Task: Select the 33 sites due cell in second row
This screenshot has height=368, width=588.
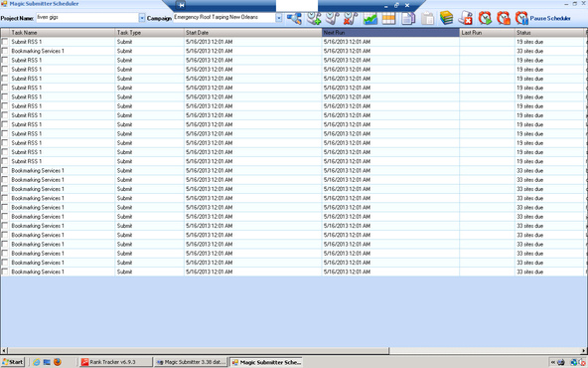Action: coord(549,51)
